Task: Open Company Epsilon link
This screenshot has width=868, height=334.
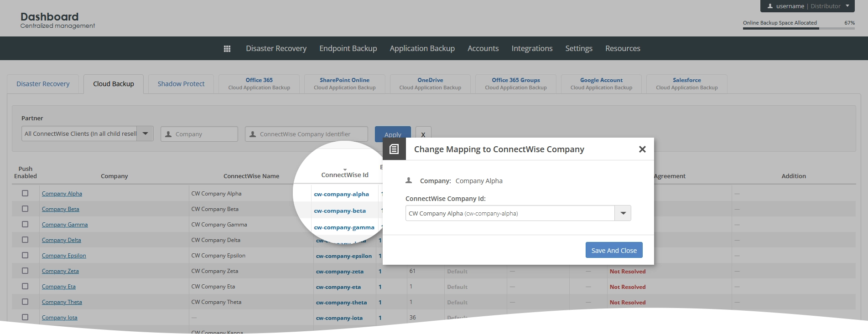Action: pyautogui.click(x=64, y=256)
